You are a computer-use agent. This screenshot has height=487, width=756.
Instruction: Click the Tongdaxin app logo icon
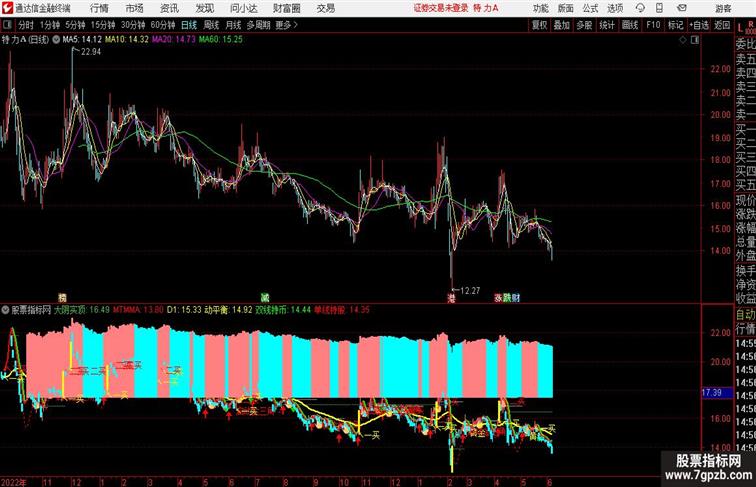pyautogui.click(x=7, y=8)
